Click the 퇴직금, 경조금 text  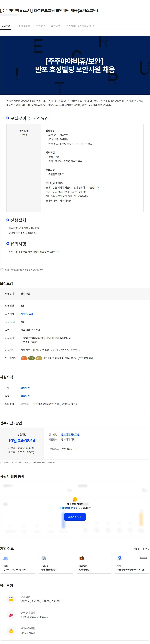(28, 632)
